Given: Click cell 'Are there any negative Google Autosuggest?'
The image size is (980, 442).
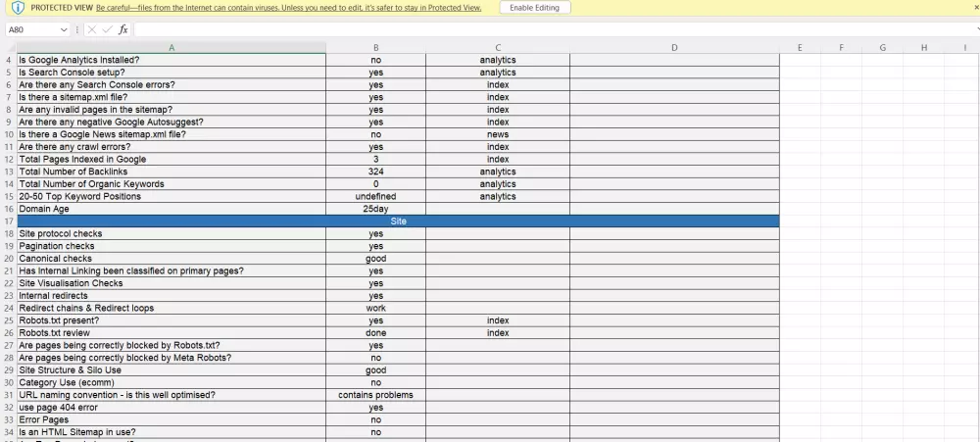Looking at the screenshot, I should 171,122.
